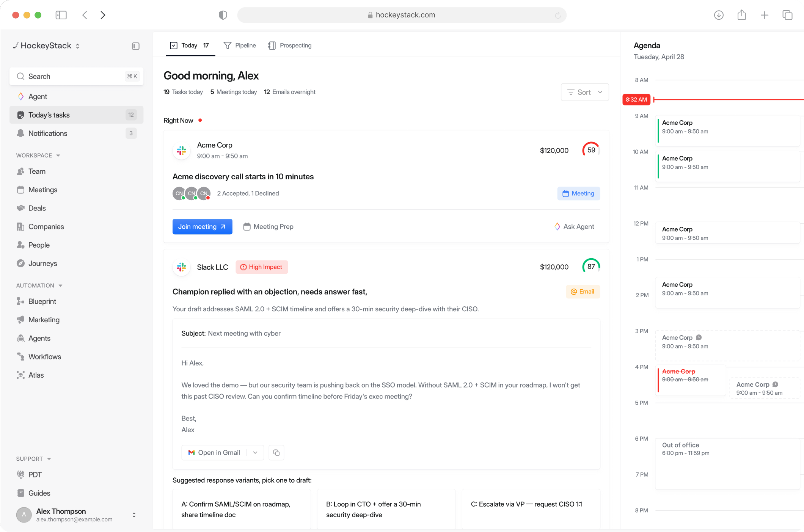This screenshot has height=532, width=804.
Task: Click the Slack logo on Acme Corp card
Action: [x=182, y=151]
